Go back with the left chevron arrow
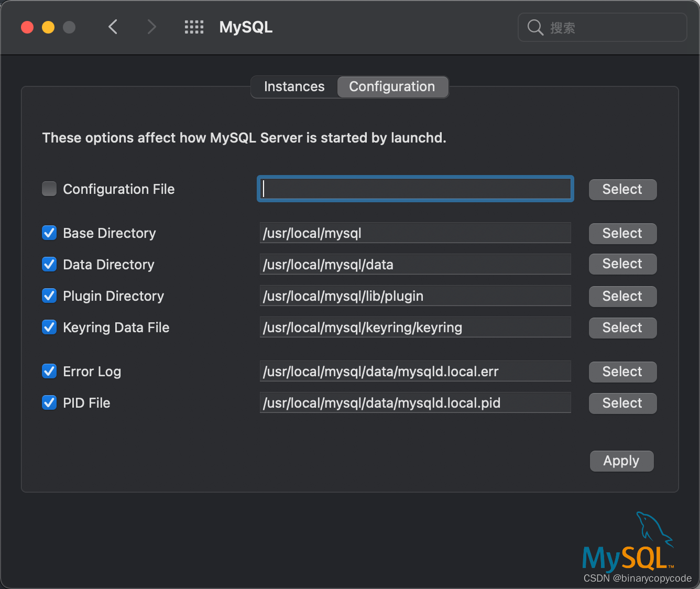This screenshot has width=700, height=589. coord(113,27)
